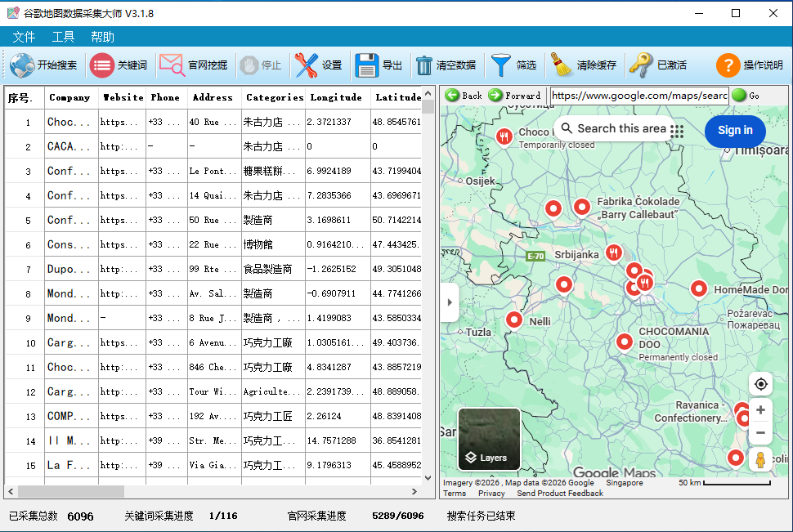Open 设置 wrench settings icon

tap(307, 65)
